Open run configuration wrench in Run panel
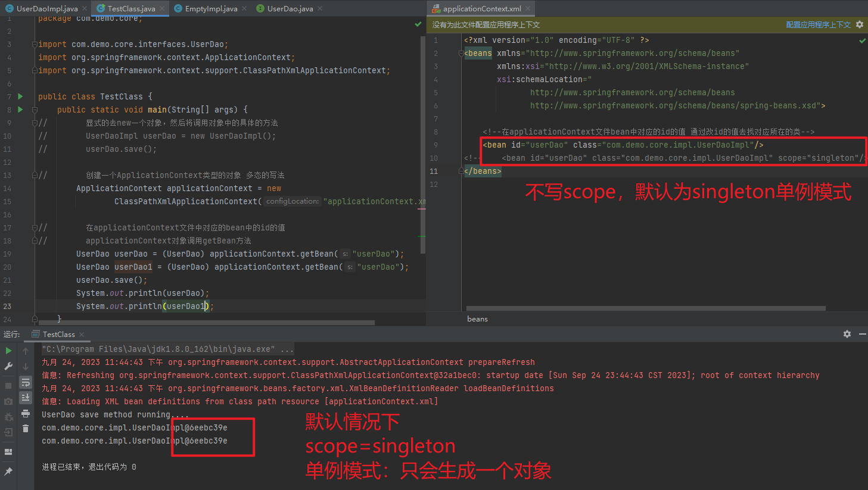 (8, 366)
